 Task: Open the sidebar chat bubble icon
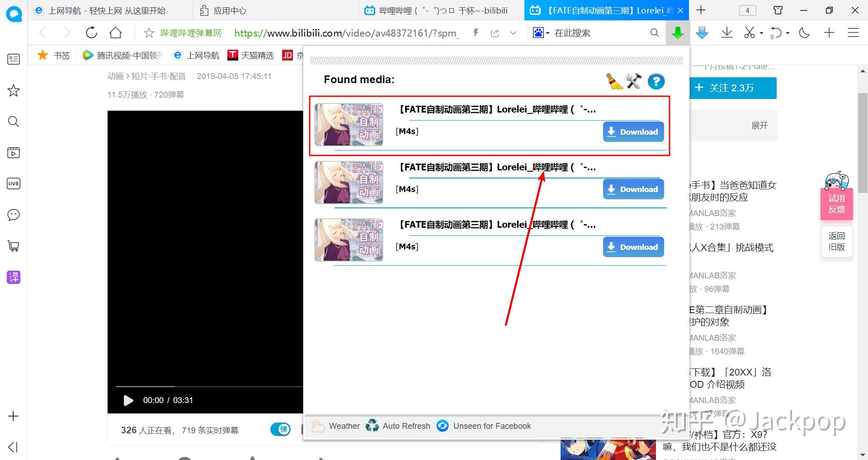14,215
